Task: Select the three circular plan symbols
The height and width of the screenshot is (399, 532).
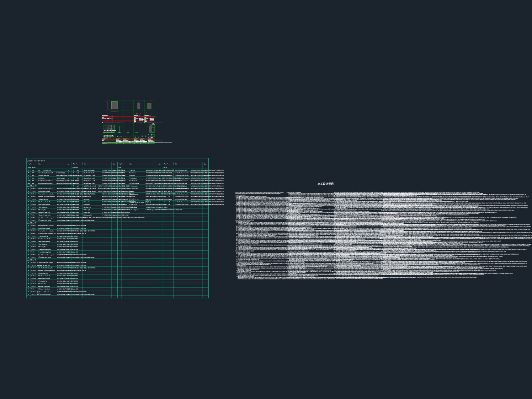Action: click(x=107, y=136)
